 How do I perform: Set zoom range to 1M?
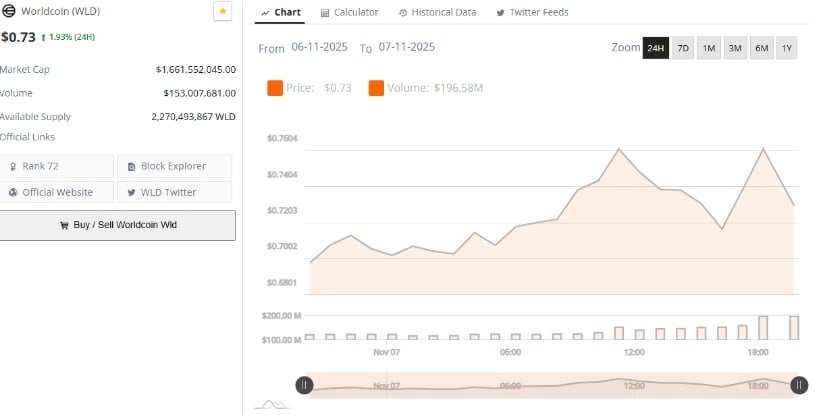(708, 48)
